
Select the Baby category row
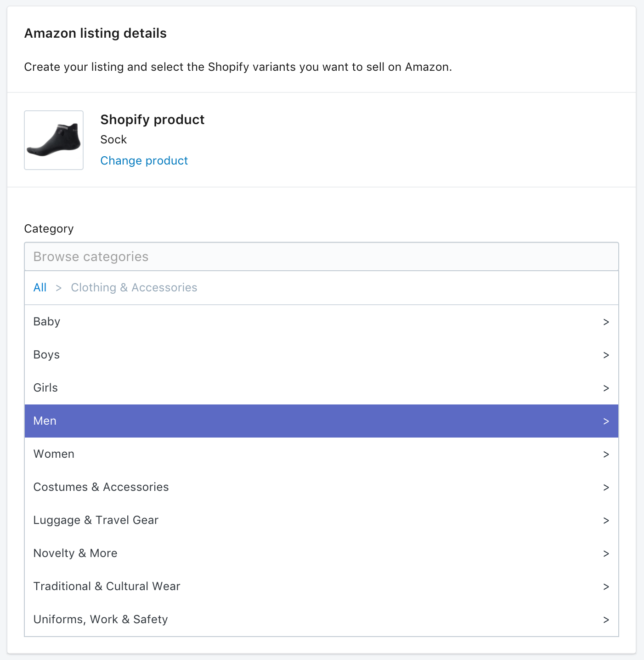184,322
